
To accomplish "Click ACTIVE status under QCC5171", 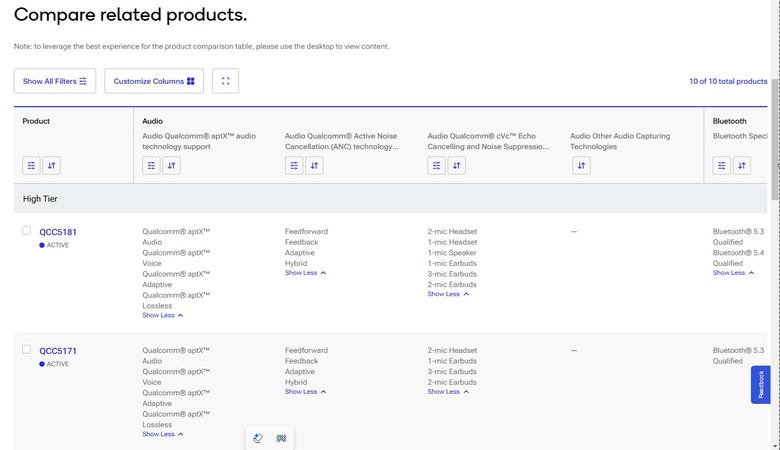I will pos(54,364).
